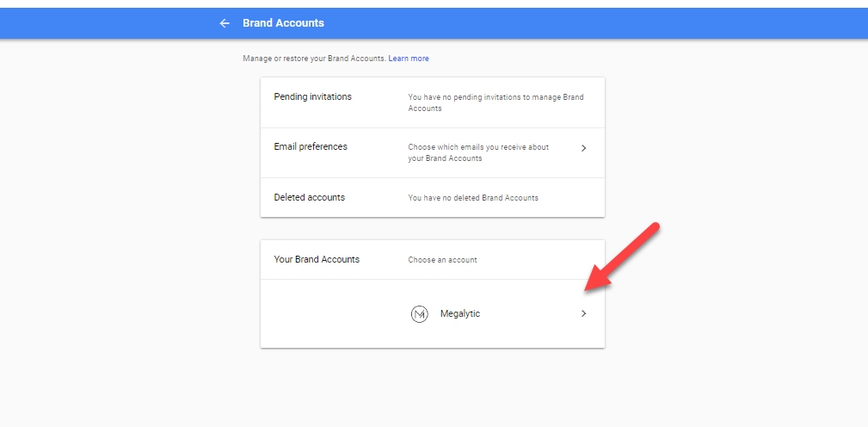Screen dimensions: 868x427
Task: Click the Email preferences row label
Action: [x=311, y=147]
